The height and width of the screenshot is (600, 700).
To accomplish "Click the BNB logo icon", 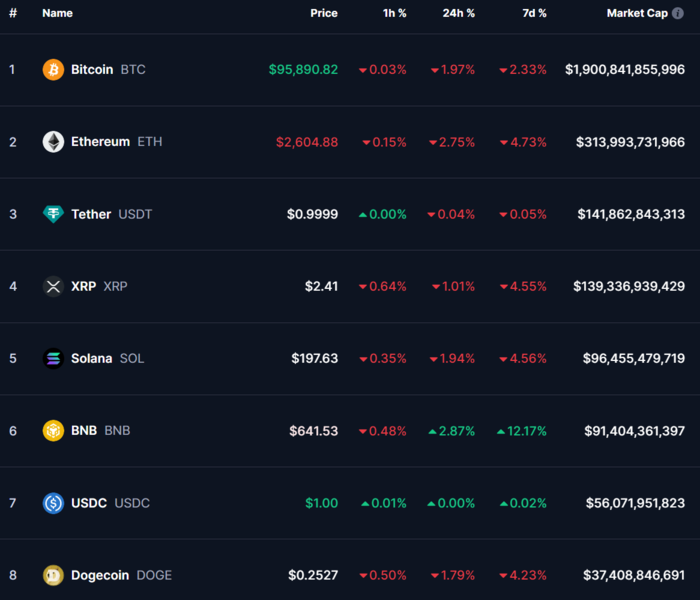I will pos(53,431).
